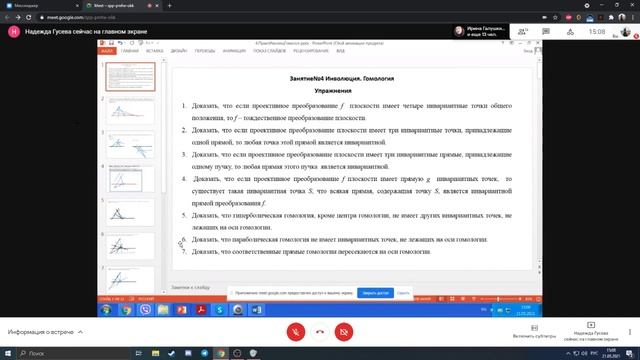Viewport: 640px width, 360px height.
Task: Click the Windows taskbar Поиск search box
Action: [73, 353]
